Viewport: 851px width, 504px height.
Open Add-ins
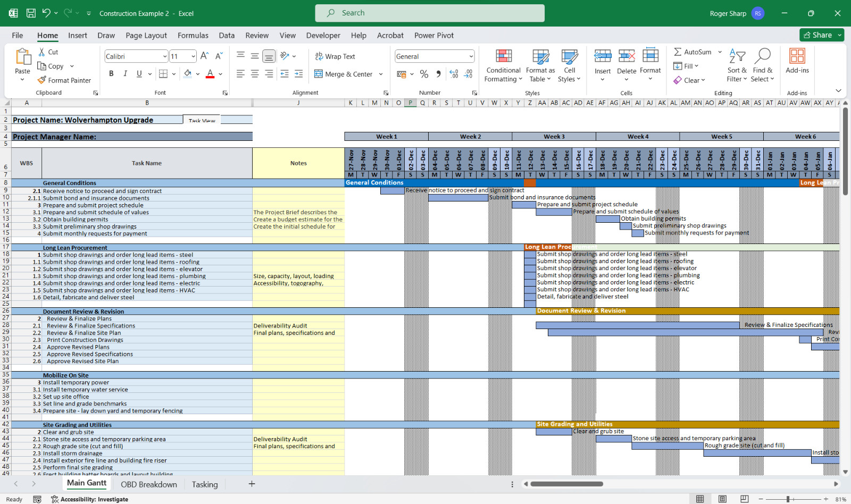(797, 61)
